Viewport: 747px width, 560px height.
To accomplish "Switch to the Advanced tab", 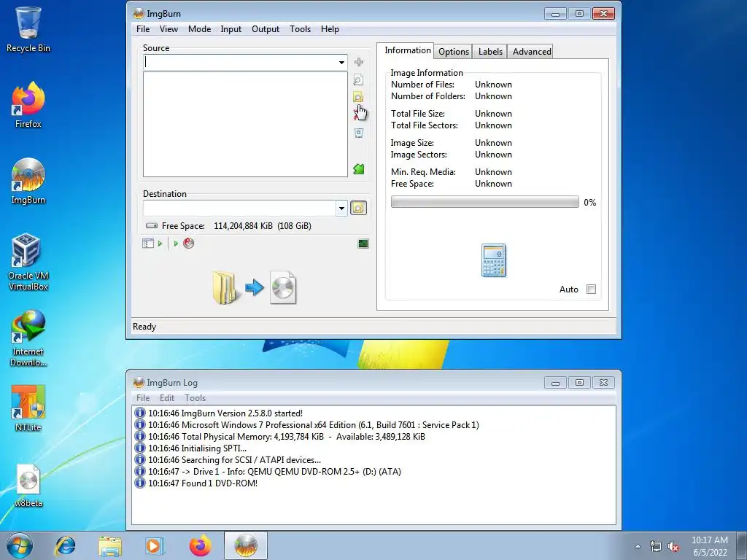I will pos(532,52).
